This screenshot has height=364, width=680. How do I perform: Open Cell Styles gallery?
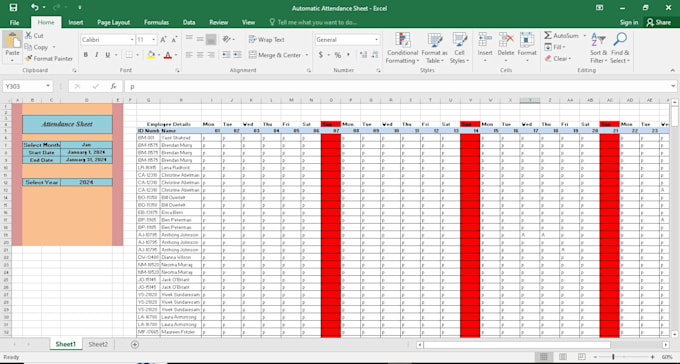point(460,48)
